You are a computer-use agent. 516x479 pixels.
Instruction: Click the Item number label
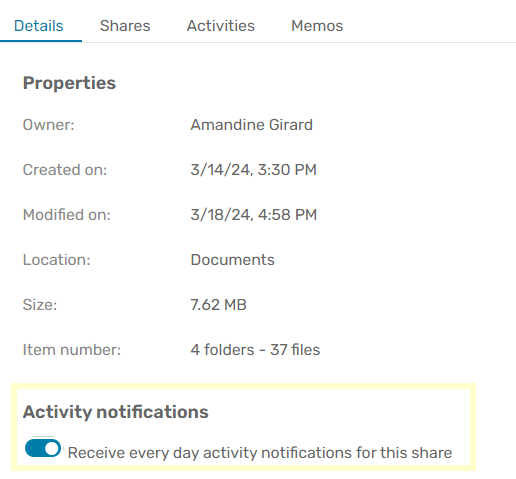click(72, 350)
